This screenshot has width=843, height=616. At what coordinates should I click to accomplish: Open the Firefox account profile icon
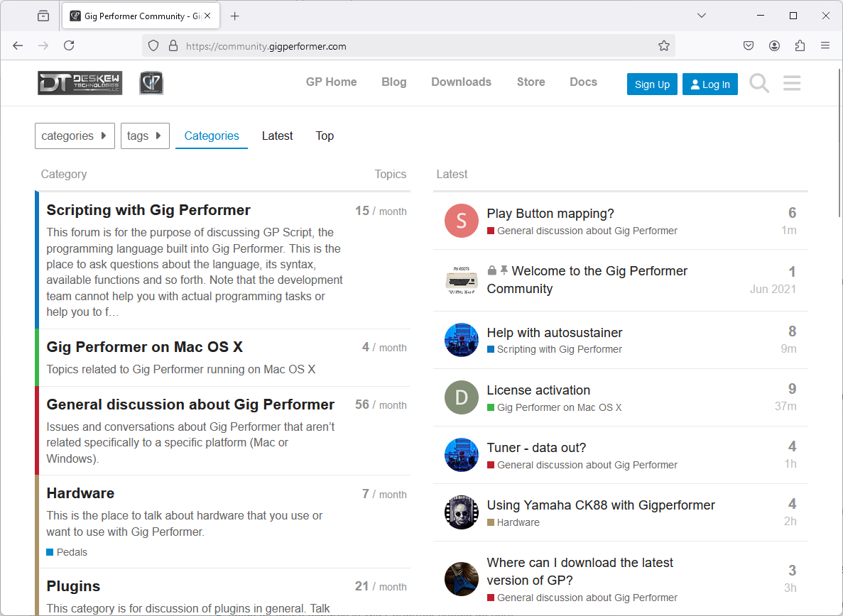[x=774, y=45]
